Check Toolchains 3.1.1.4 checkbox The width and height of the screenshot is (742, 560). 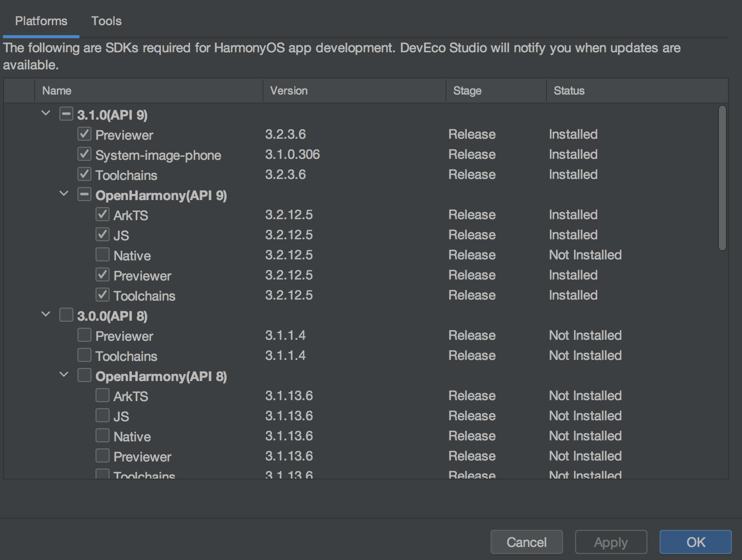point(84,355)
